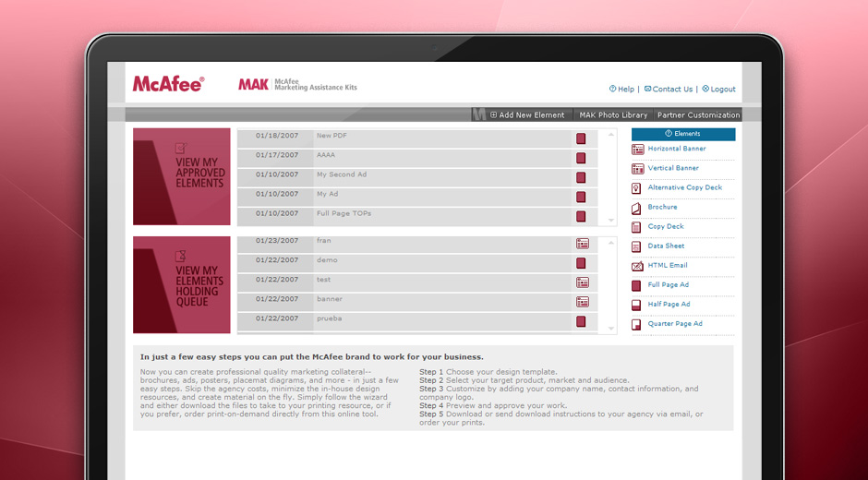
Task: Click the banner row element icon
Action: (x=583, y=302)
